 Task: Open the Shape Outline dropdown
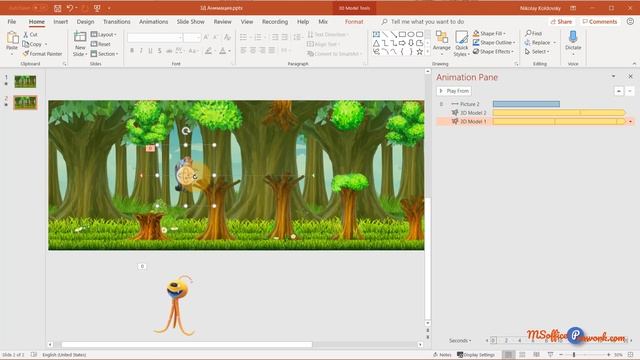tap(494, 42)
